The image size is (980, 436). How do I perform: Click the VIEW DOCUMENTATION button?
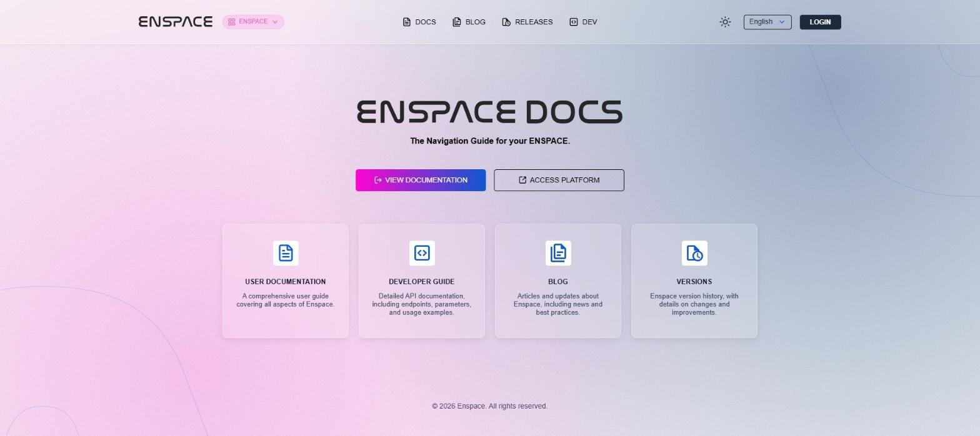[421, 180]
